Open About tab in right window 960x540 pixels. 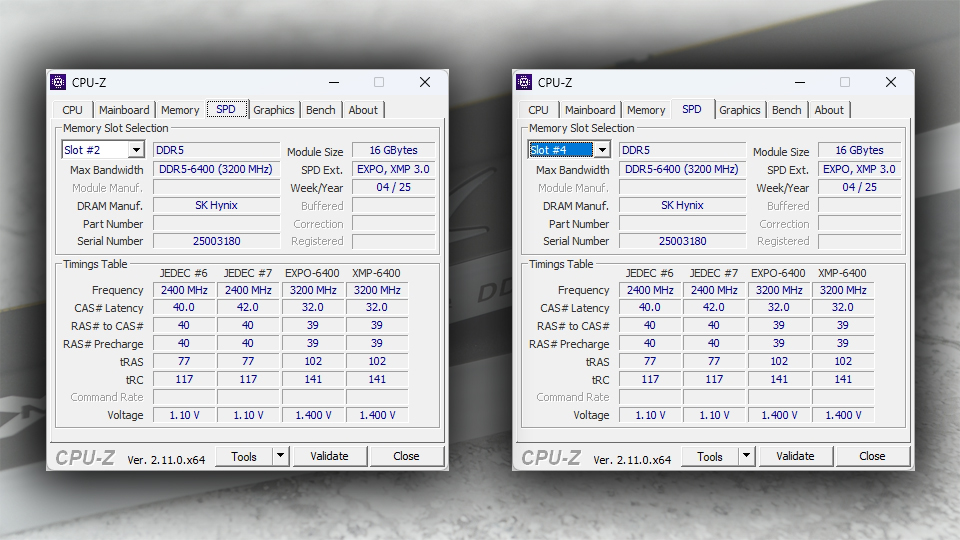pyautogui.click(x=829, y=110)
